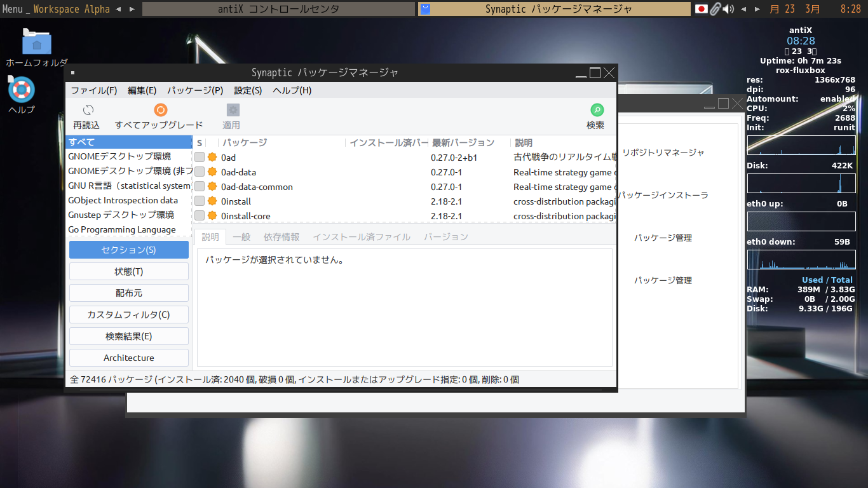Click the package status icon beside 0ad
Image resolution: width=868 pixels, height=488 pixels.
[x=212, y=157]
